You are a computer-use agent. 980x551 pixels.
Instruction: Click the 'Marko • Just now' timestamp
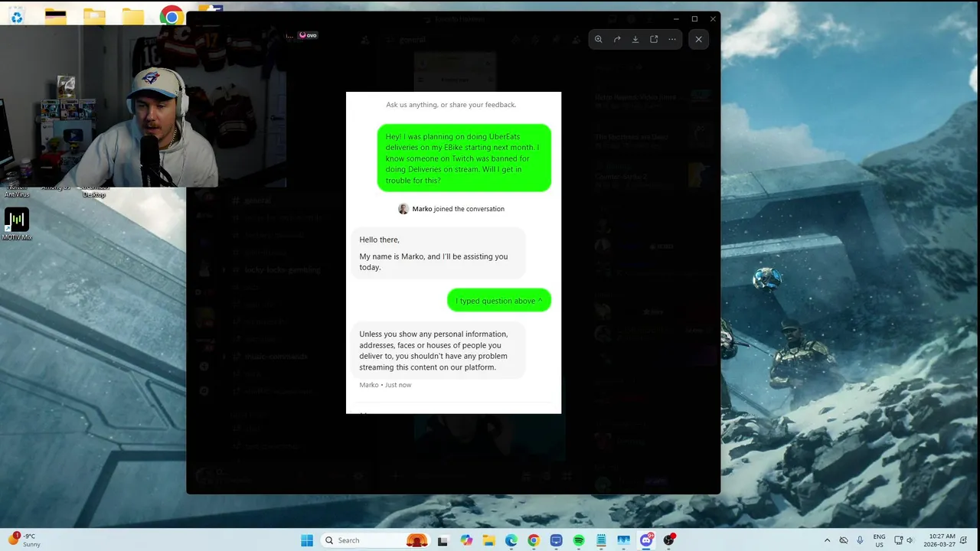pyautogui.click(x=385, y=385)
